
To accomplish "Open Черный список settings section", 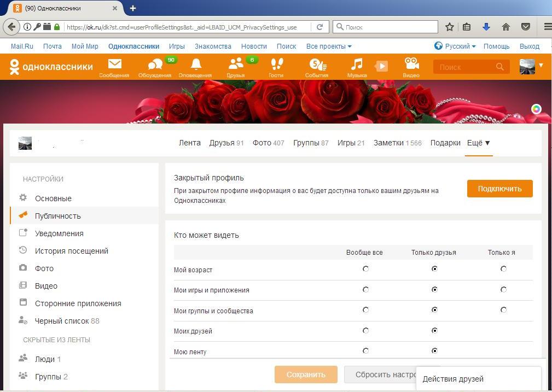I will [x=84, y=321].
